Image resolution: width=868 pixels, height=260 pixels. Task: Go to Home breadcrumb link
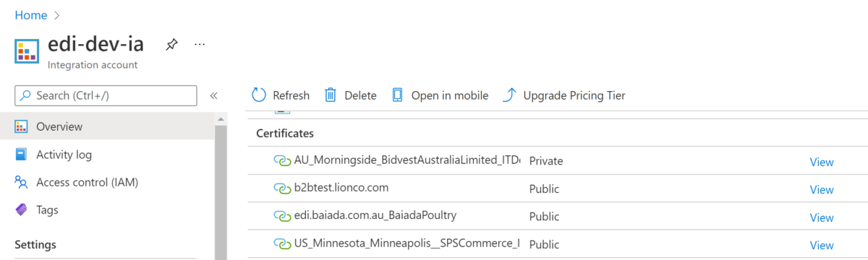pyautogui.click(x=31, y=15)
